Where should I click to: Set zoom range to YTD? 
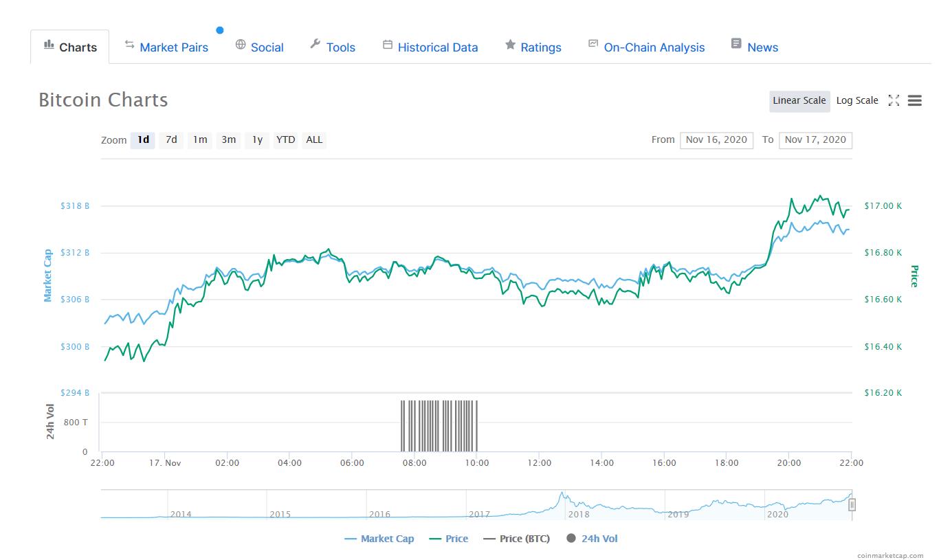285,139
